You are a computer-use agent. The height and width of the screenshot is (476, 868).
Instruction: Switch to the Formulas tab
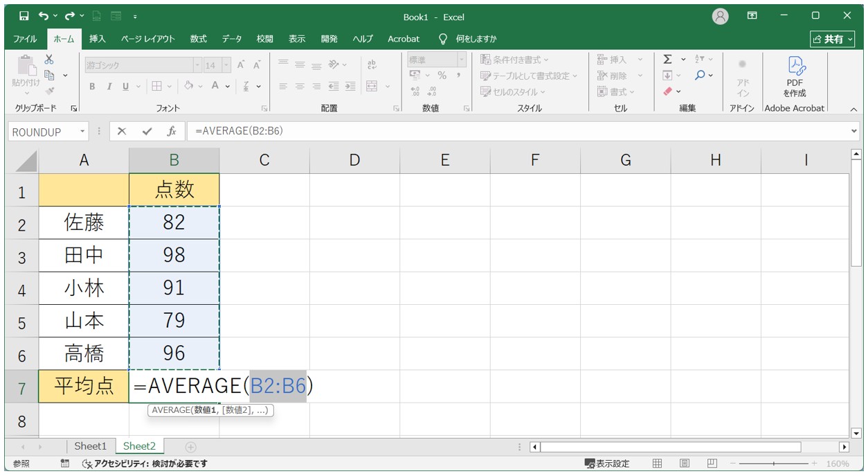point(199,39)
